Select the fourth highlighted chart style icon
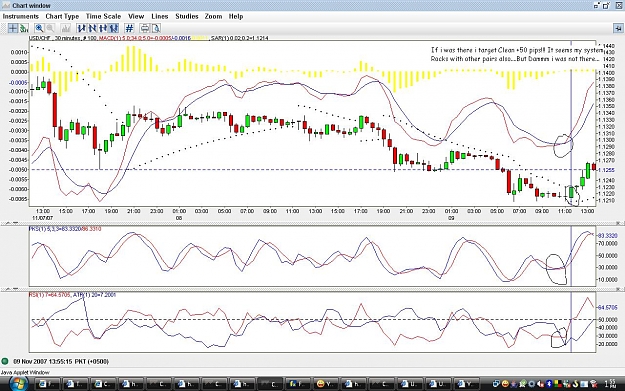 (x=114, y=28)
